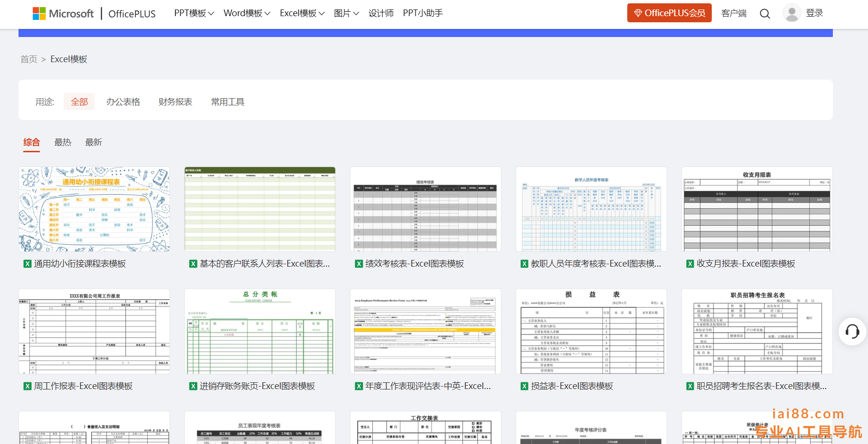Click Excel icon beside 收支月报表
Image resolution: width=868 pixels, height=444 pixels.
pos(690,264)
